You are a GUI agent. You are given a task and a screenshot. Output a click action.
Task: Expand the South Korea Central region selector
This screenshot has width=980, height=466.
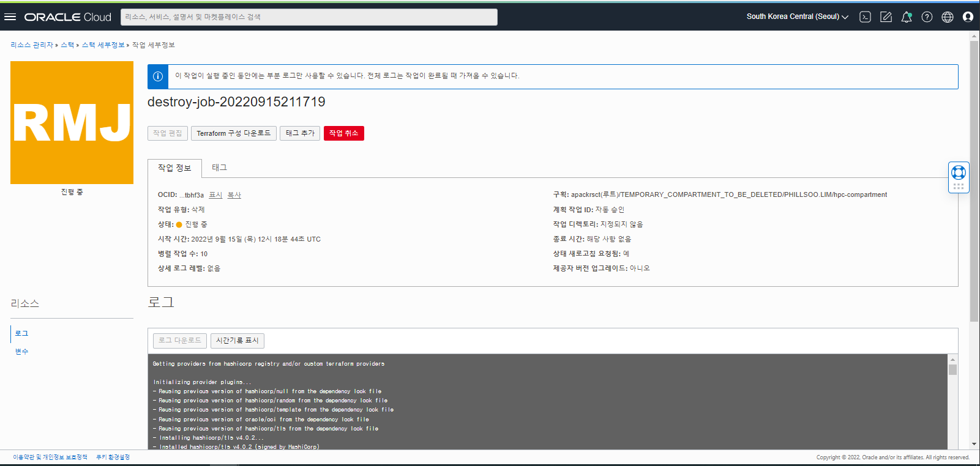point(797,17)
